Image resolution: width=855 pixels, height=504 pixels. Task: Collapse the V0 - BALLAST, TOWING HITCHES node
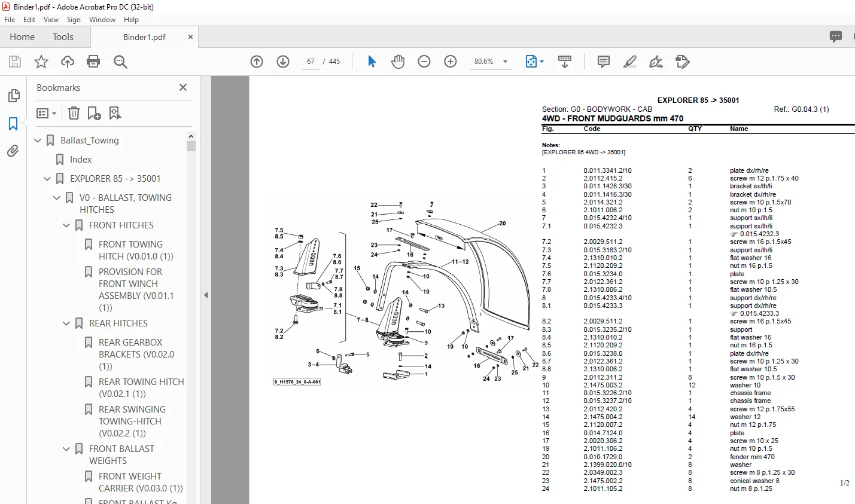click(57, 198)
